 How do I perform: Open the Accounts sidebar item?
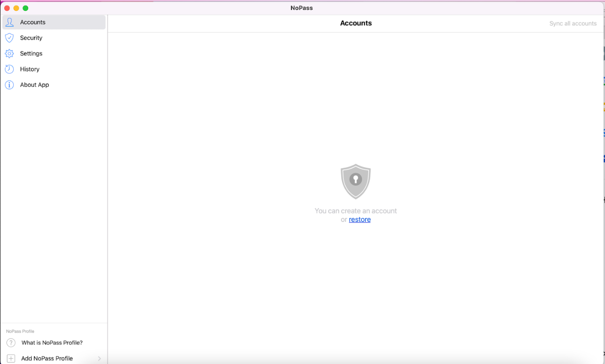(54, 22)
